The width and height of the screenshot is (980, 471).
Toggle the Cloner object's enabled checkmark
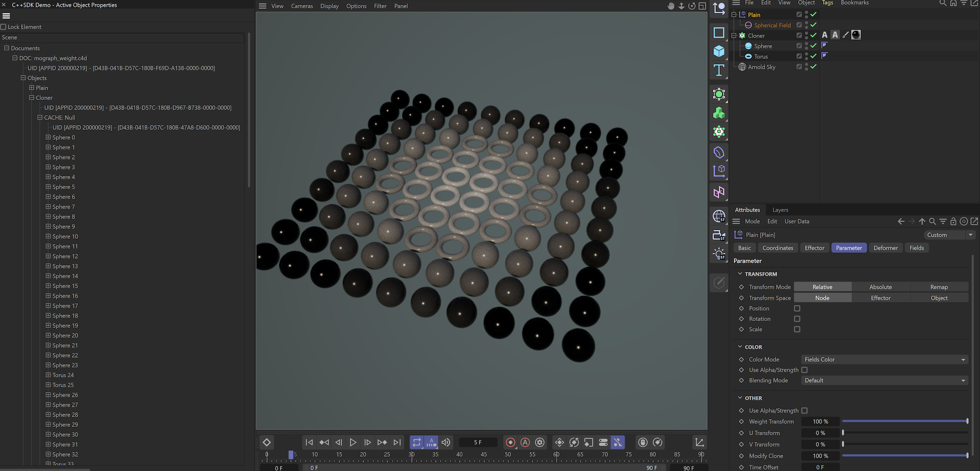click(813, 35)
